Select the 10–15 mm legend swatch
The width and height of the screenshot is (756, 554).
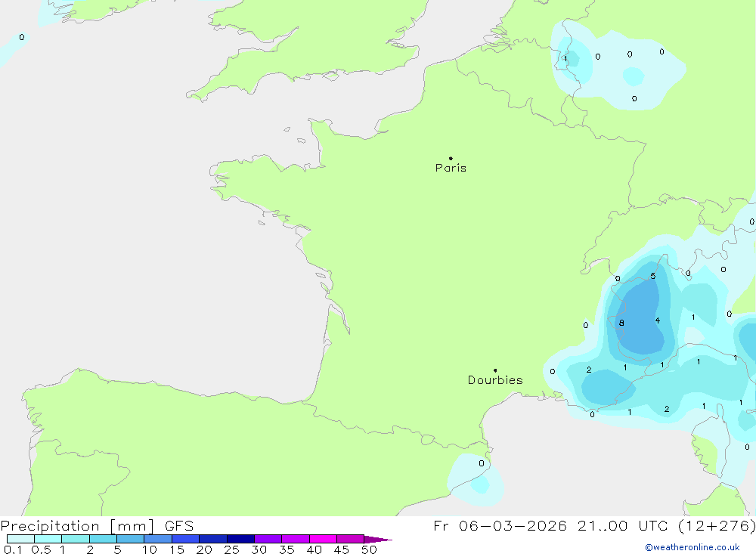coord(158,539)
